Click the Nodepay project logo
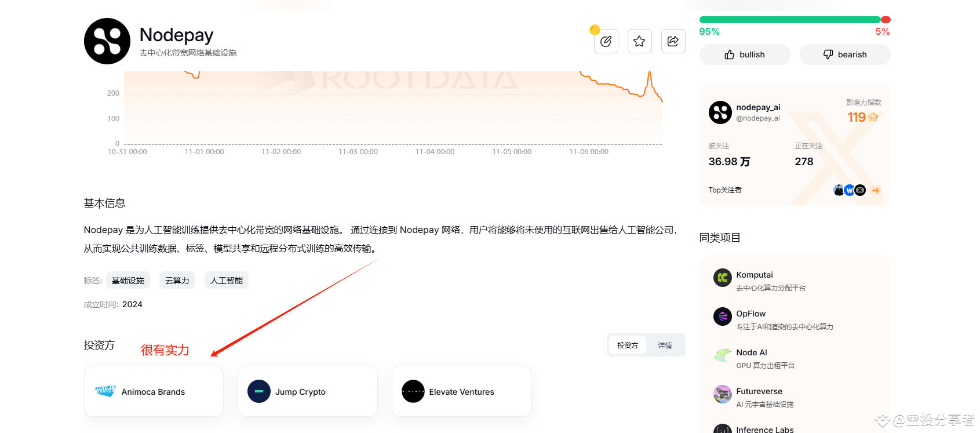The height and width of the screenshot is (433, 980). pyautogui.click(x=107, y=41)
